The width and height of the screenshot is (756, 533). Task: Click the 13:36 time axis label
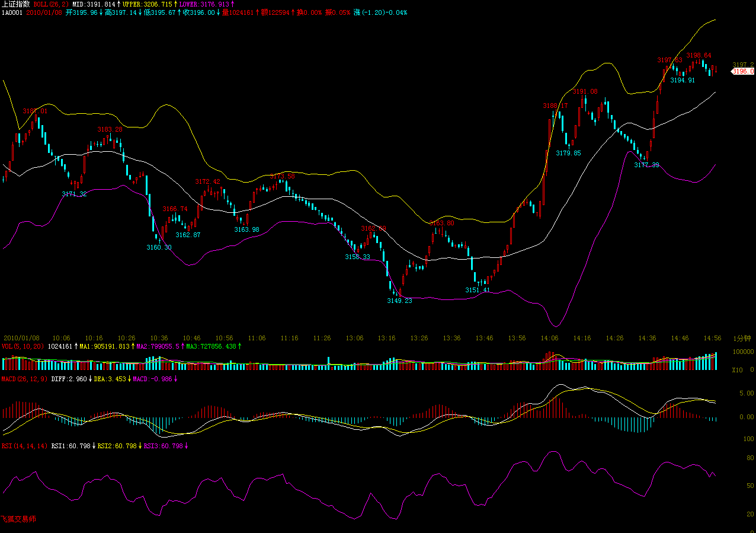[451, 338]
